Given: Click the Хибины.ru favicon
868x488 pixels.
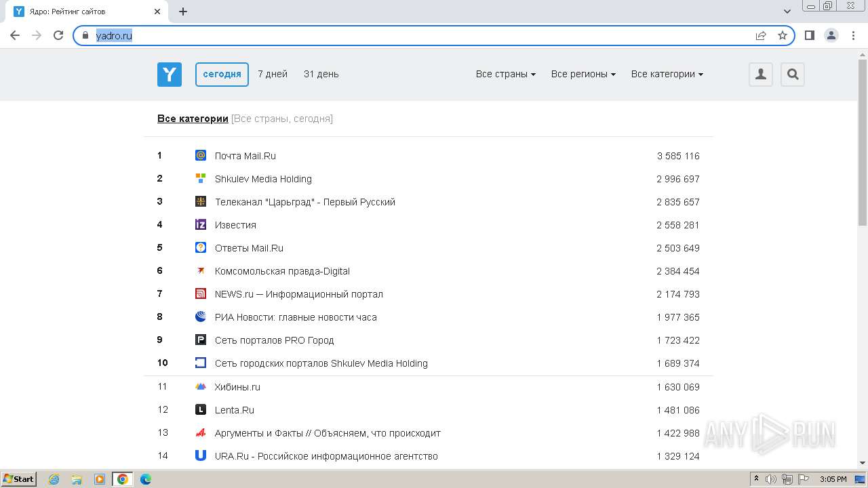Looking at the screenshot, I should point(201,386).
